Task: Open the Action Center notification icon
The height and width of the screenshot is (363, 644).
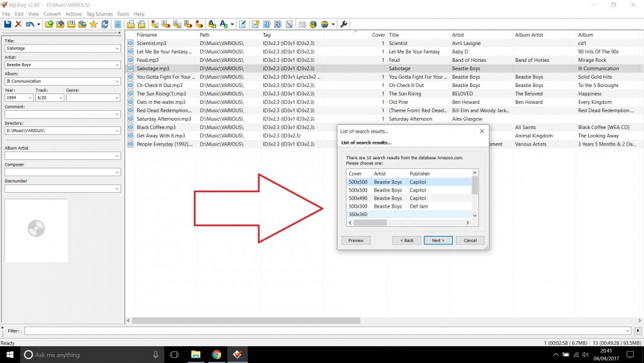Action: (630, 355)
